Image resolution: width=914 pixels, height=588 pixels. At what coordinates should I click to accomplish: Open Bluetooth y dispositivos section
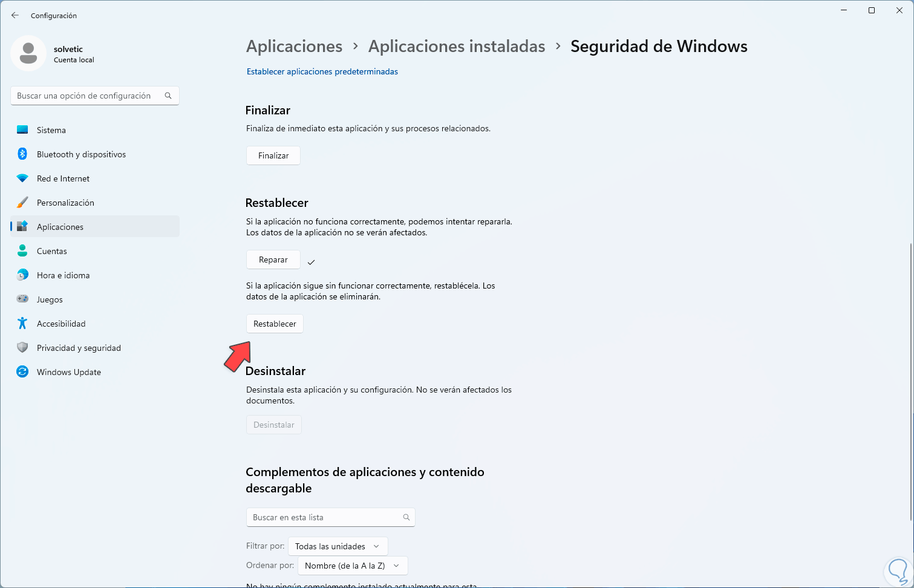[95, 154]
